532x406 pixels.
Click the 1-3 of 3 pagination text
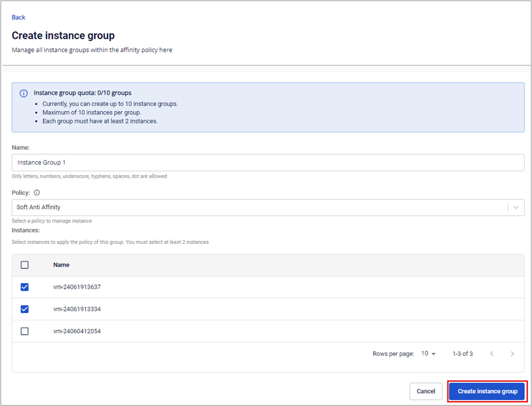click(x=462, y=354)
